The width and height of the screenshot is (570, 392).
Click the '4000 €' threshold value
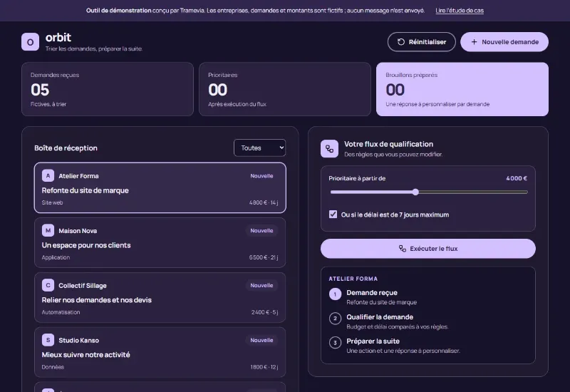pyautogui.click(x=517, y=178)
